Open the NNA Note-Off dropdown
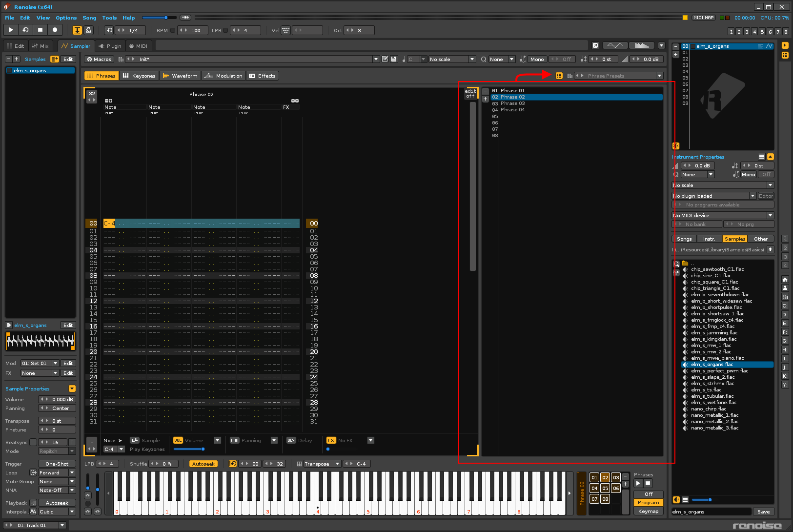793x532 pixels. click(57, 490)
